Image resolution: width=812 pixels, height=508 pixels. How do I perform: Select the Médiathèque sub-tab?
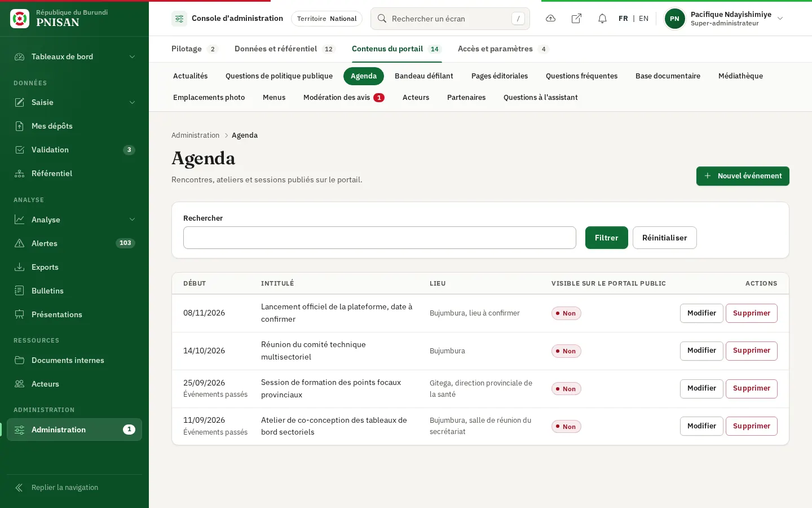(740, 76)
